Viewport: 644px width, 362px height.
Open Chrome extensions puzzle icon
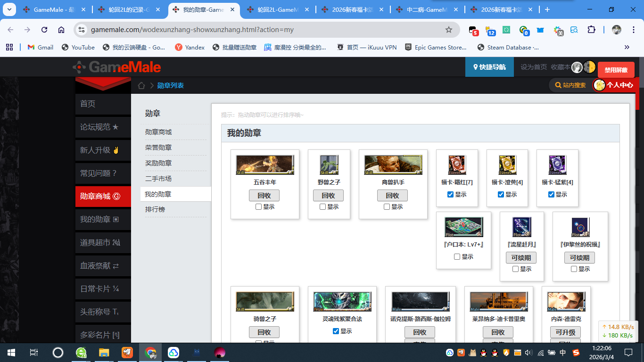[x=591, y=30]
